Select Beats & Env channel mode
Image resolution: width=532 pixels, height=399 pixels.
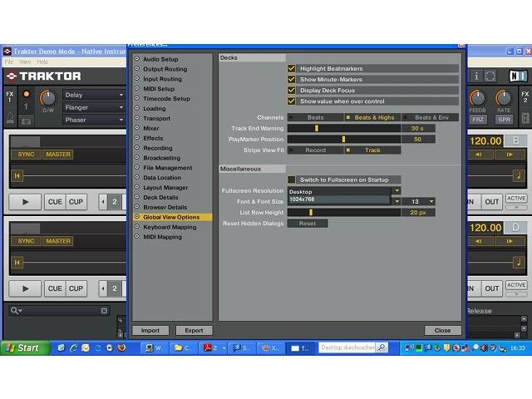click(x=431, y=117)
